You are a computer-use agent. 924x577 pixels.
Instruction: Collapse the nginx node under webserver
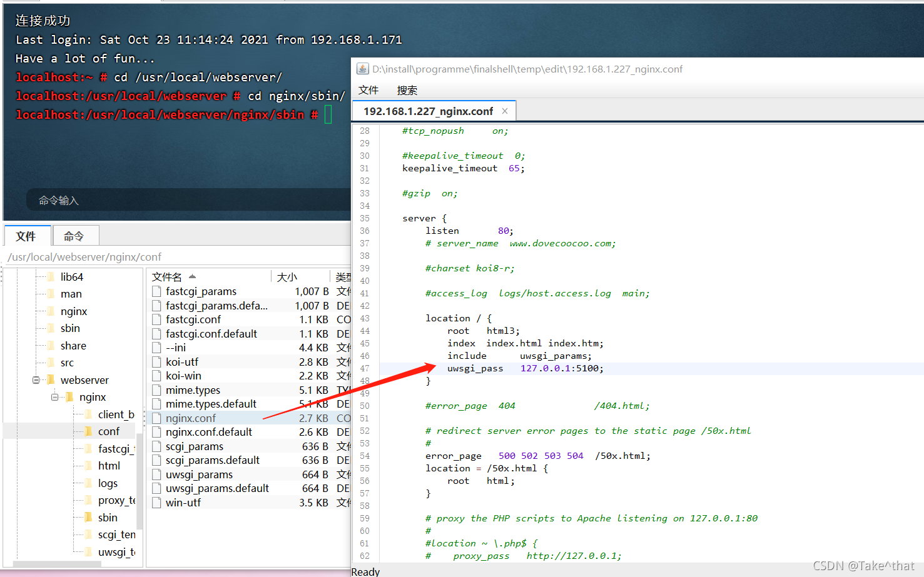click(x=54, y=397)
